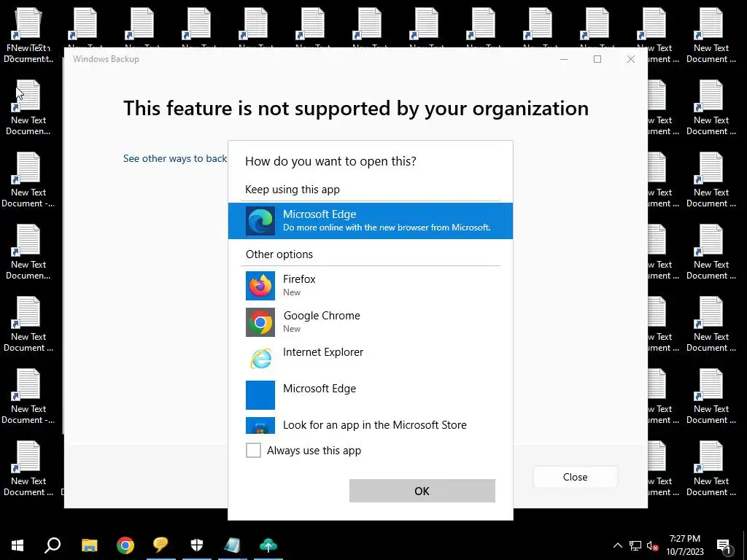Open tilted notepad app icon on taskbar
The image size is (747, 560).
(x=232, y=545)
